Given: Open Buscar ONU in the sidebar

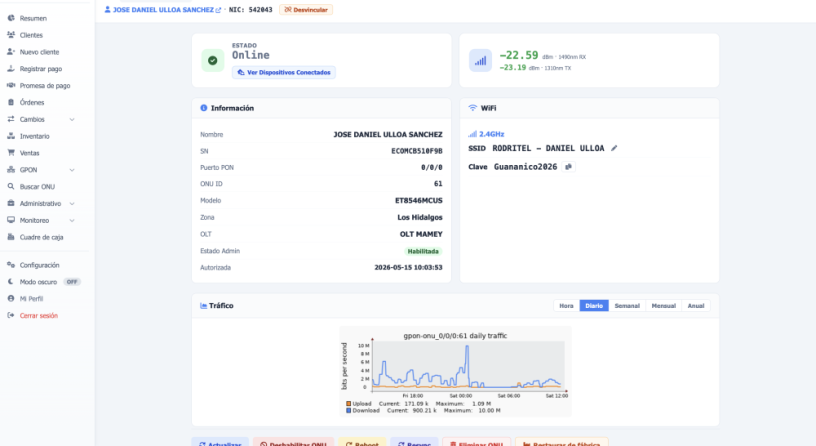Looking at the screenshot, I should (37, 187).
